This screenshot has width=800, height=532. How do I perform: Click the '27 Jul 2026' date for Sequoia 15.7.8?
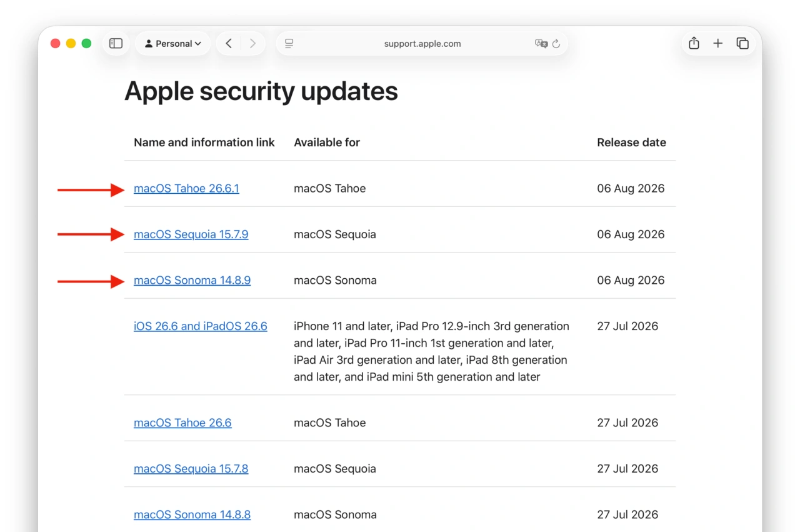(x=627, y=468)
